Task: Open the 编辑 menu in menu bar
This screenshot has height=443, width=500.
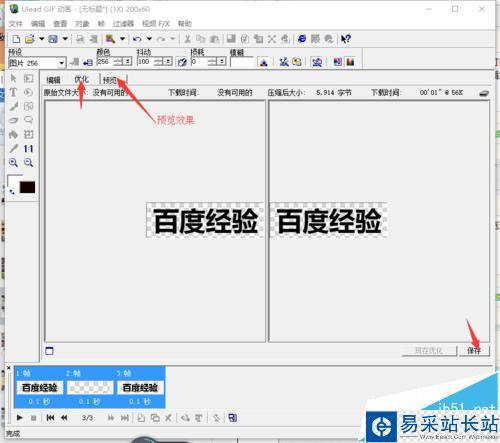Action: [x=38, y=24]
